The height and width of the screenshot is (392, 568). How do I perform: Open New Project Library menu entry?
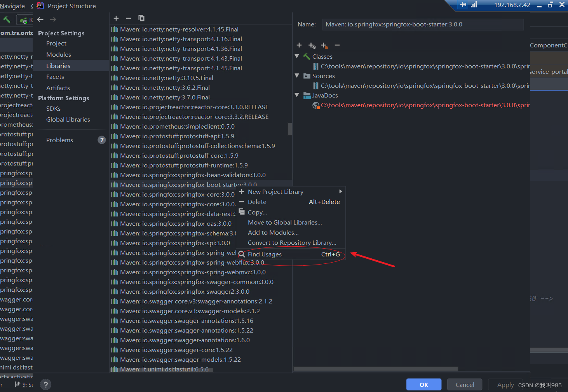291,192
